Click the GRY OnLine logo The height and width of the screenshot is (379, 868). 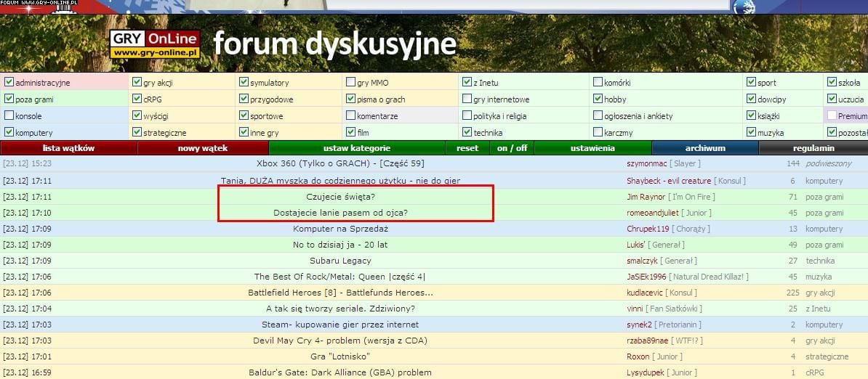[154, 45]
